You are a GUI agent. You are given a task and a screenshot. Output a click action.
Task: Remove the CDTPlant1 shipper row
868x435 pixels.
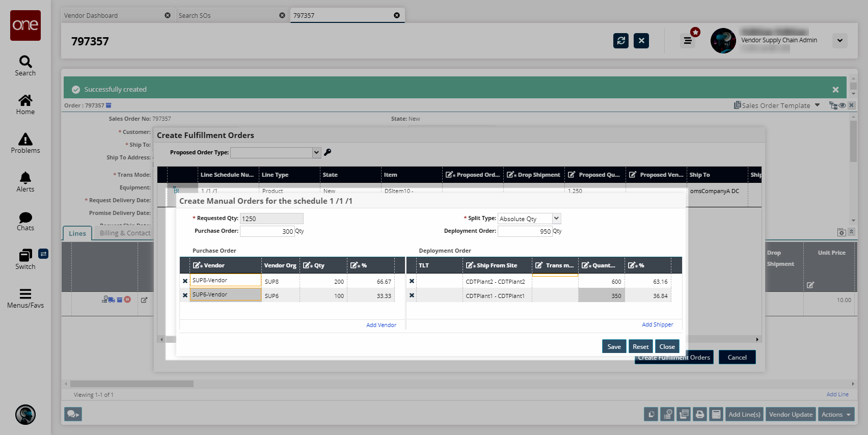coord(412,295)
